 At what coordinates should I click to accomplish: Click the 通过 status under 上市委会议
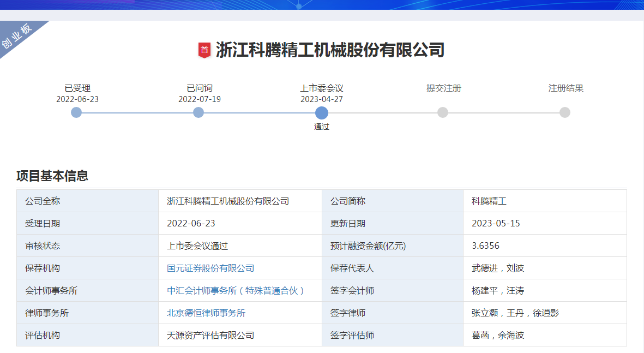coord(322,127)
